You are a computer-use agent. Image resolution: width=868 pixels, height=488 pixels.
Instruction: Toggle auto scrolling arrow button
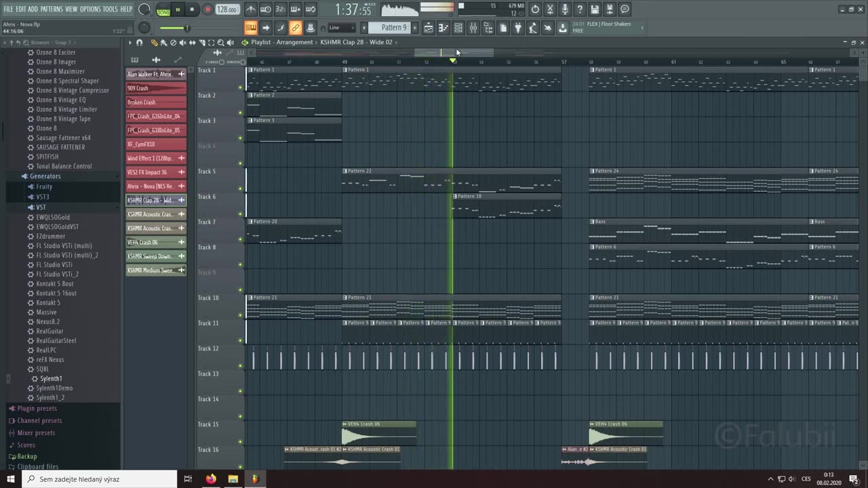point(266,28)
